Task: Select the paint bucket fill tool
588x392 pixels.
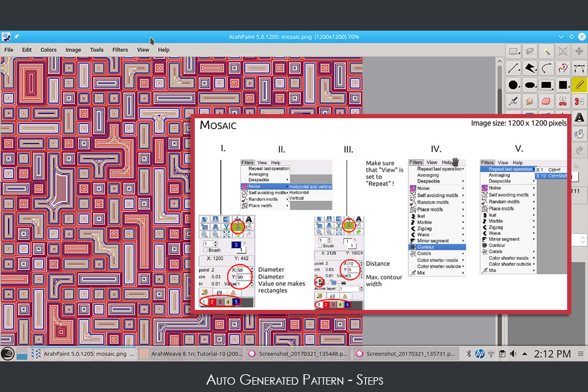Action: [x=579, y=134]
